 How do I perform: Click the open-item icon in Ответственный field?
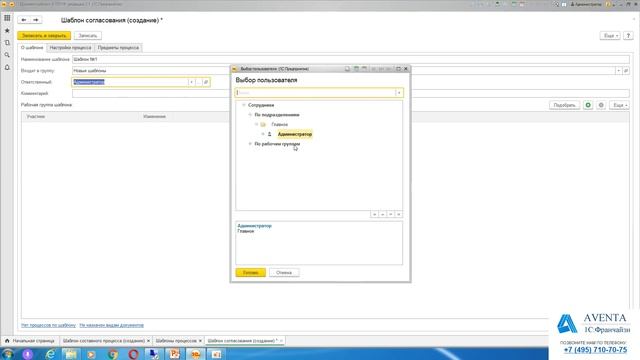coord(206,82)
